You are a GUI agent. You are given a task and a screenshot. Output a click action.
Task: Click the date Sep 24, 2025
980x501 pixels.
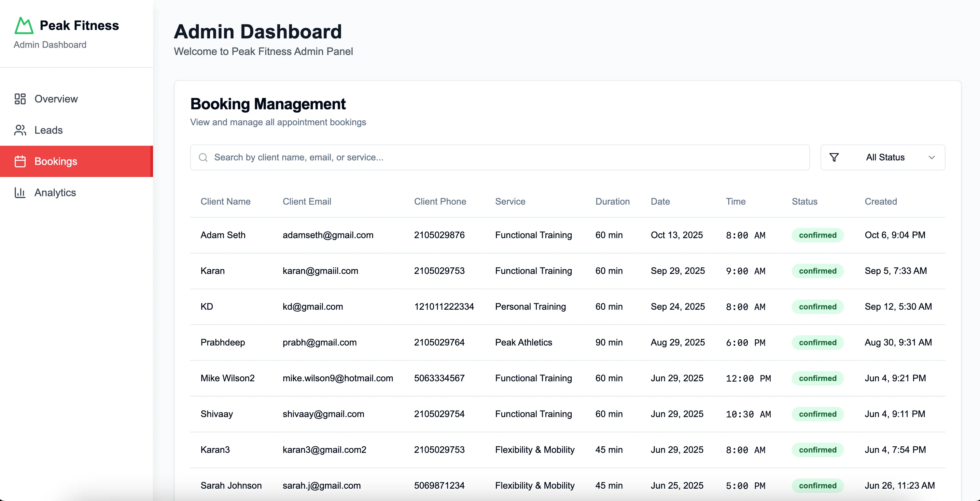(678, 306)
